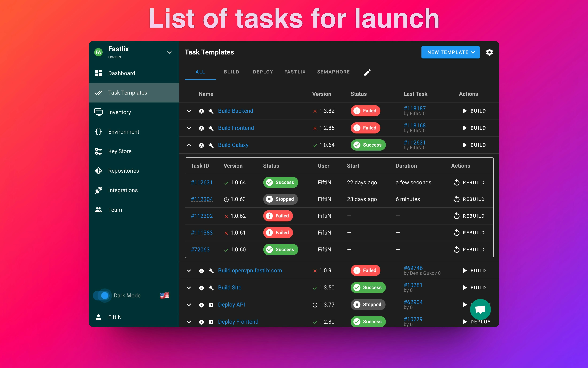Open task #112302 in history table
The image size is (588, 368).
pos(202,216)
